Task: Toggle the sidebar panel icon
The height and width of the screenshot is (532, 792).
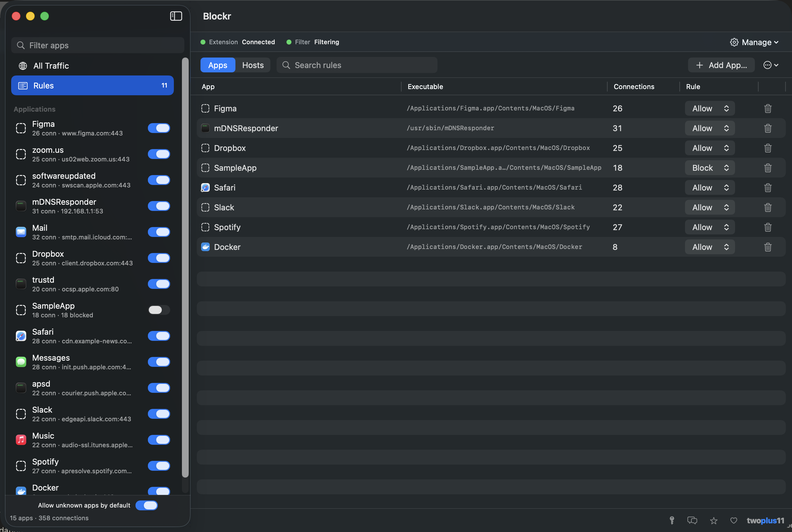Action: [176, 16]
